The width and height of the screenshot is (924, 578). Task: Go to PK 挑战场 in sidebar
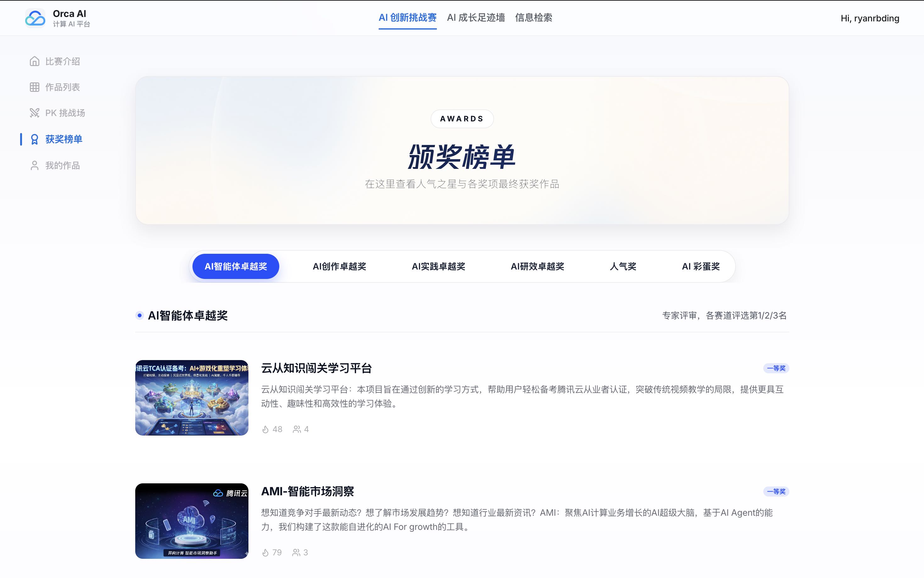click(65, 113)
